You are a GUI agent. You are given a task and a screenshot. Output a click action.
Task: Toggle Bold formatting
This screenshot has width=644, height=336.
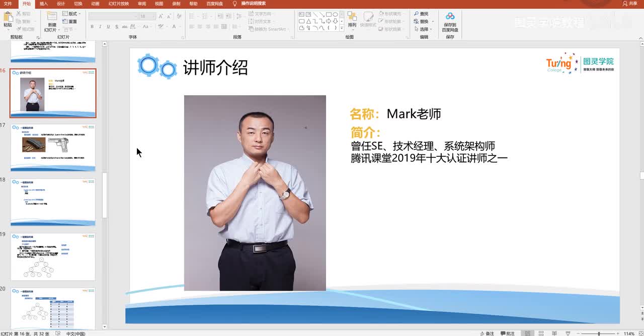[x=93, y=27]
